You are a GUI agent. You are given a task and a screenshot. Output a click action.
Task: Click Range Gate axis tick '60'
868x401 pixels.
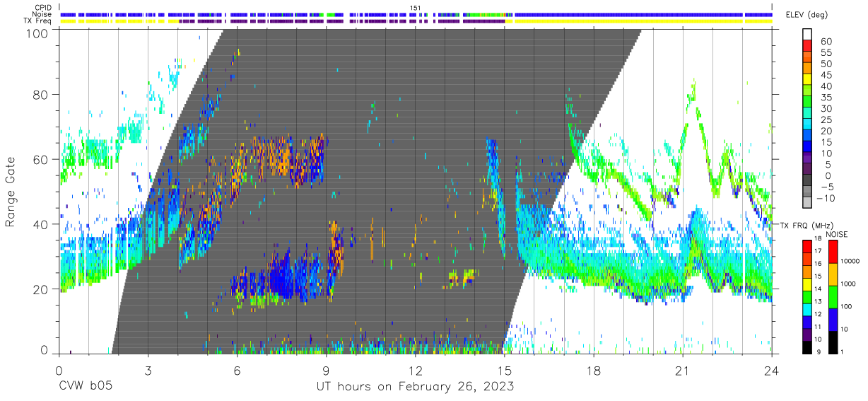click(40, 160)
